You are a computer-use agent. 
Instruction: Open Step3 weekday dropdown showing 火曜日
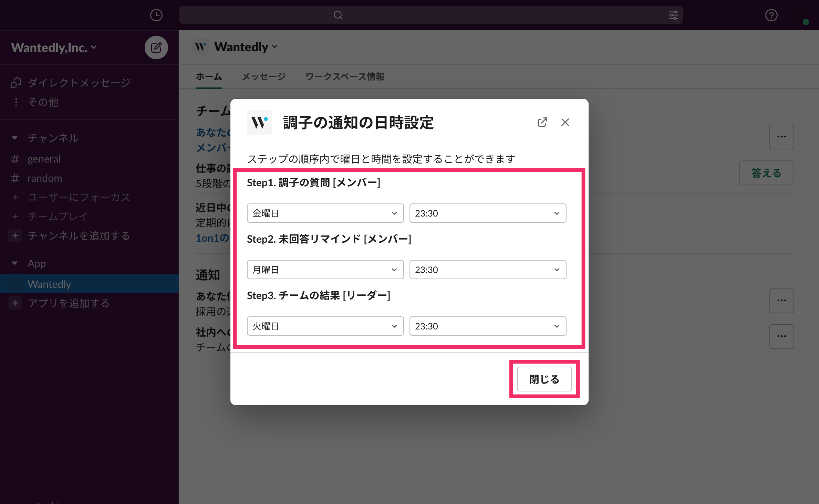point(325,326)
